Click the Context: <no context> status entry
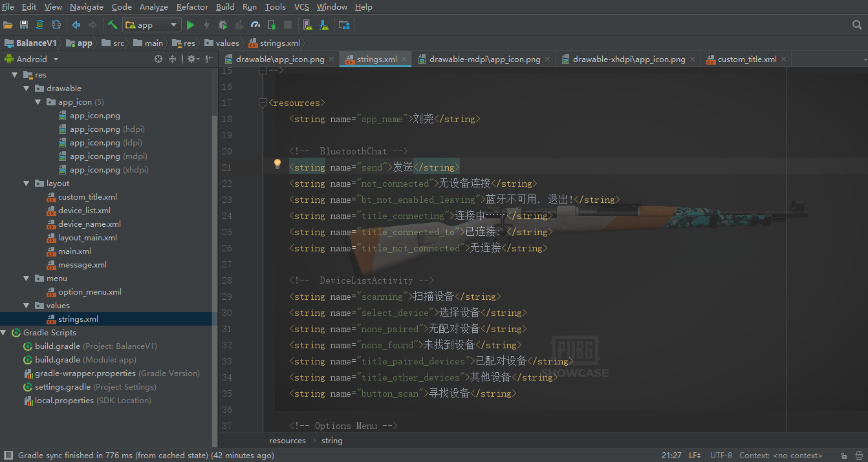The height and width of the screenshot is (462, 868). (781, 456)
